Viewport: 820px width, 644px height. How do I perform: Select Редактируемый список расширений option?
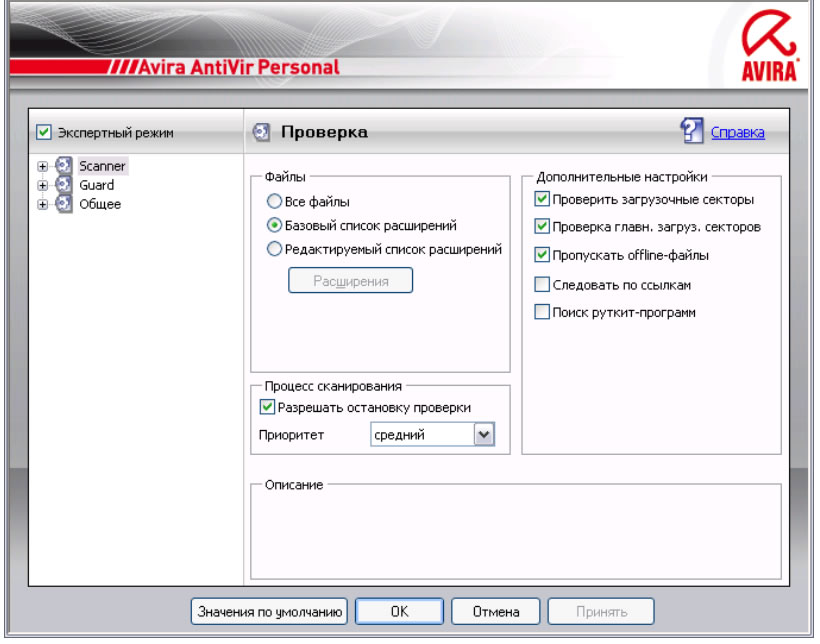tap(274, 249)
